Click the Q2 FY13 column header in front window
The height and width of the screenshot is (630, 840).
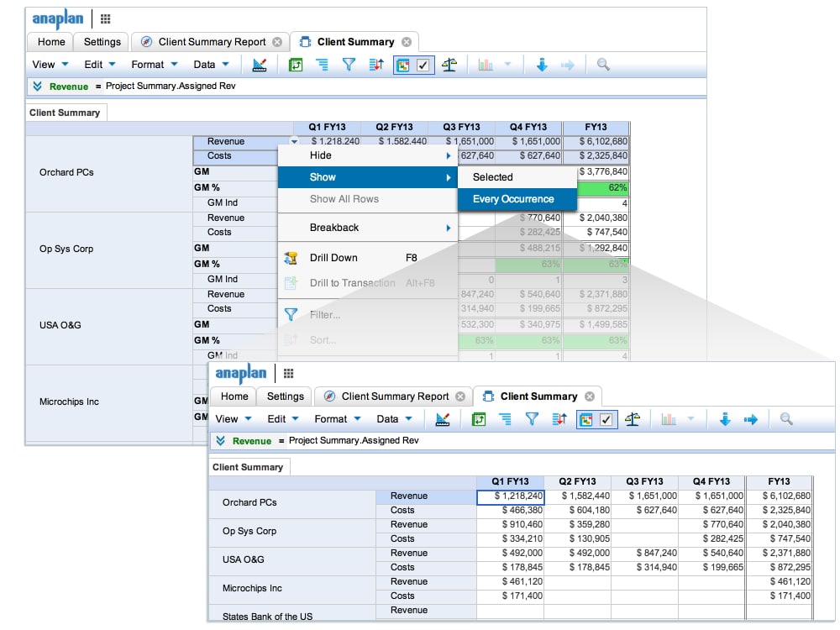point(578,481)
